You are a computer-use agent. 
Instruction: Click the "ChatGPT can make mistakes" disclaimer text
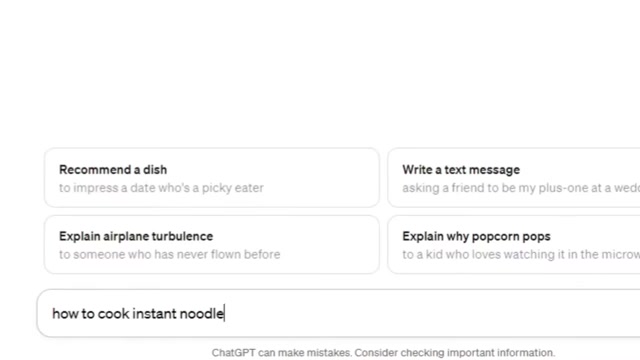[281, 353]
